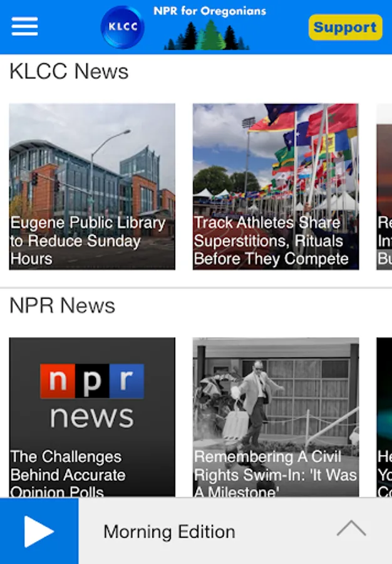This screenshot has height=564, width=392.
Task: Click the yellow Support button
Action: (345, 28)
